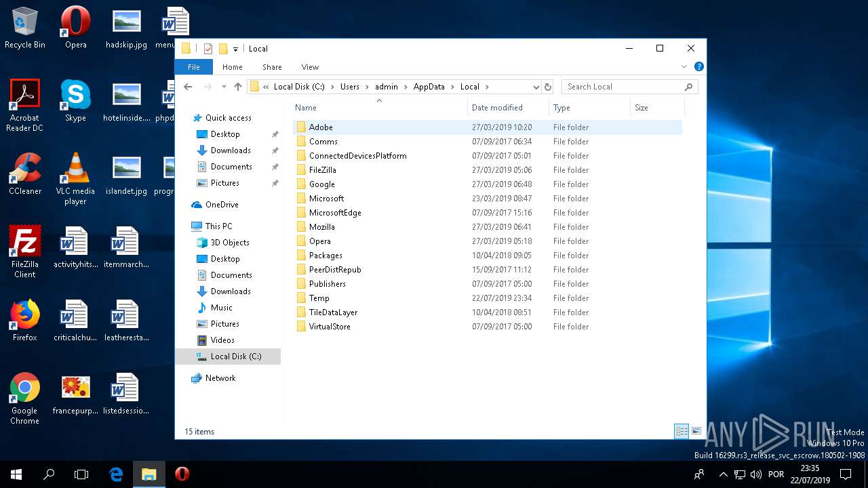Viewport: 868px width, 488px height.
Task: Open the File ribbon tab
Action: point(194,67)
